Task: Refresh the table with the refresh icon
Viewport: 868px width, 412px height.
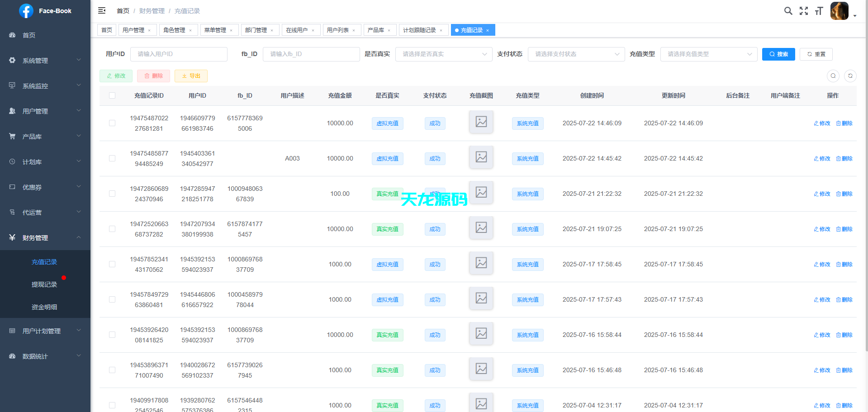Action: click(x=850, y=76)
